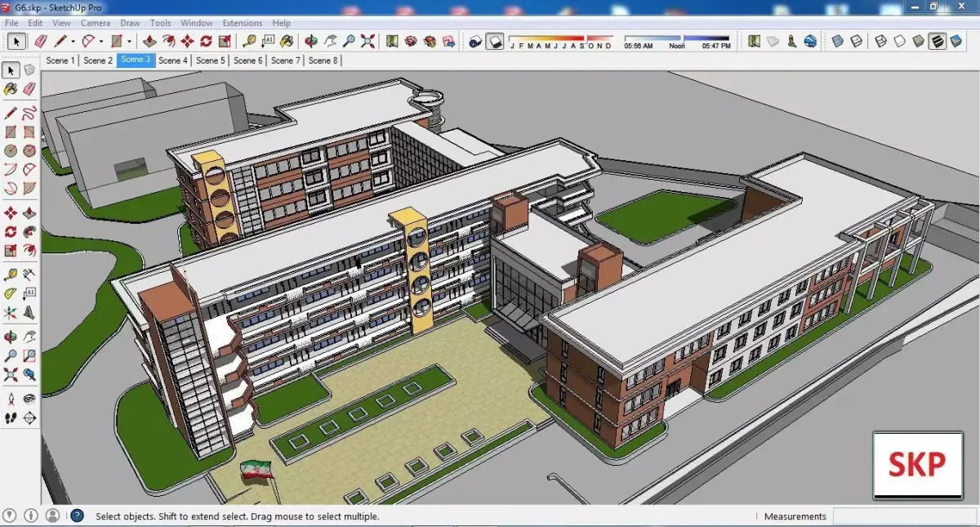
Task: Open Shadow Settings icon
Action: [474, 41]
